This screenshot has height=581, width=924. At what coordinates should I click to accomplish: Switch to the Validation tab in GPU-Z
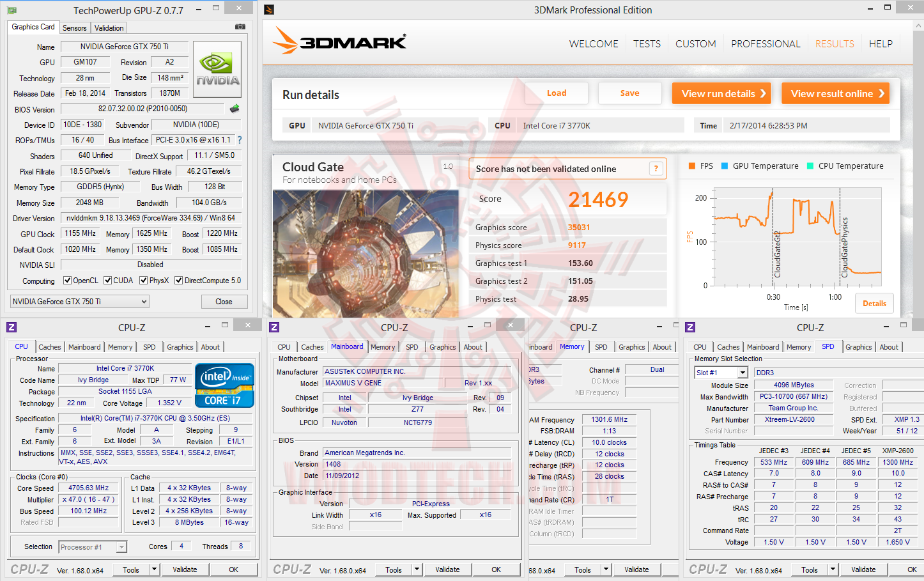point(109,28)
